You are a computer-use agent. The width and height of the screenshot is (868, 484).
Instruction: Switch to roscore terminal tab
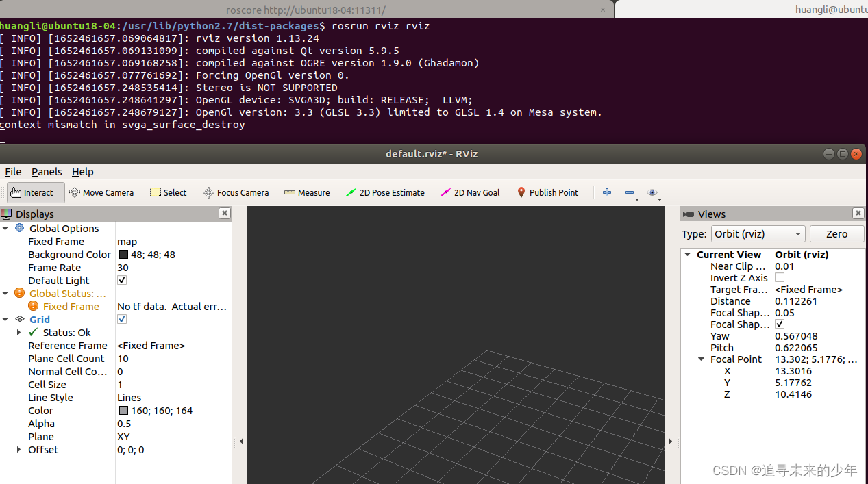306,10
